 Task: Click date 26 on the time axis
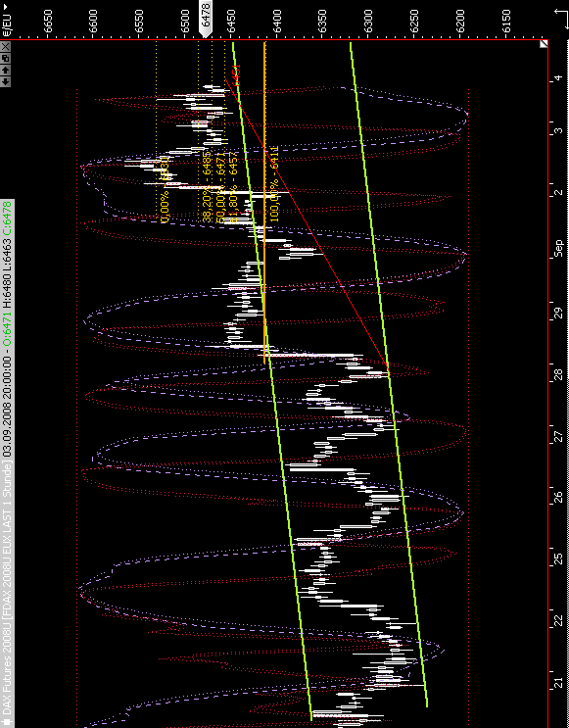point(558,496)
